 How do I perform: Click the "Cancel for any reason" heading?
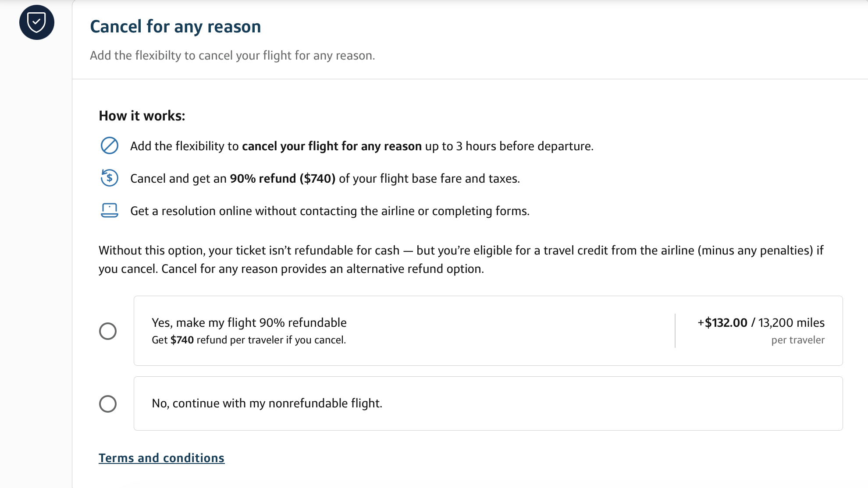pos(175,27)
